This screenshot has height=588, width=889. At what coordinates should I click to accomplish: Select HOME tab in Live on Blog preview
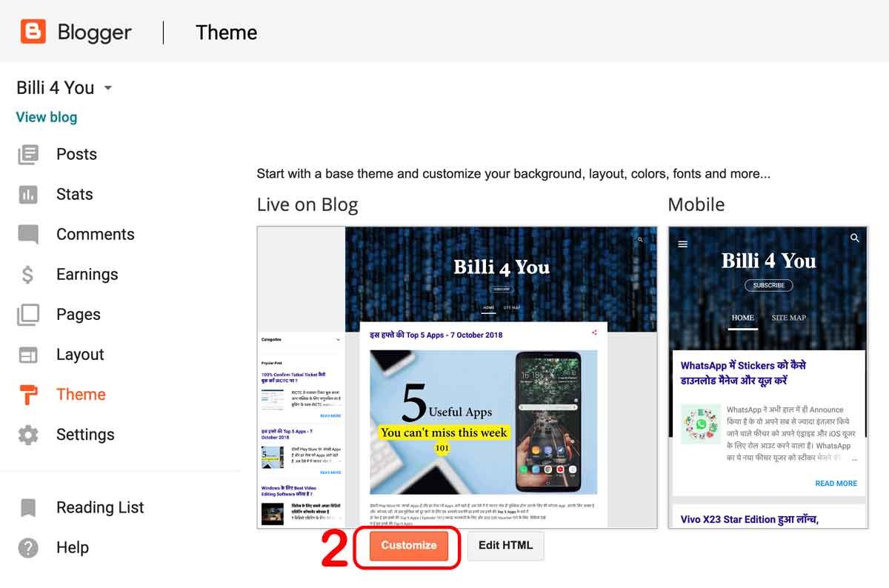coord(489,307)
